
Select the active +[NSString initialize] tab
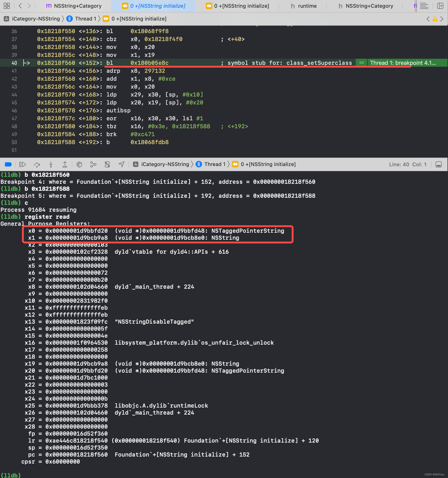pos(154,6)
